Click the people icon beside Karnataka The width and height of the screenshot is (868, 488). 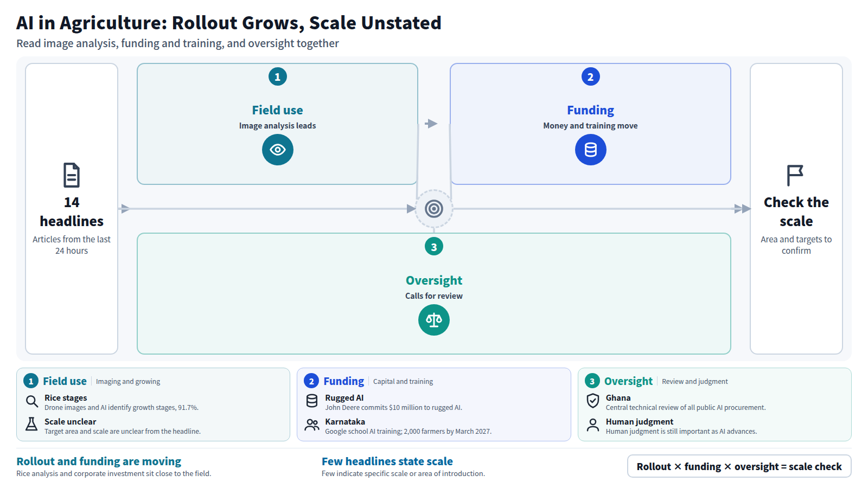click(x=312, y=425)
